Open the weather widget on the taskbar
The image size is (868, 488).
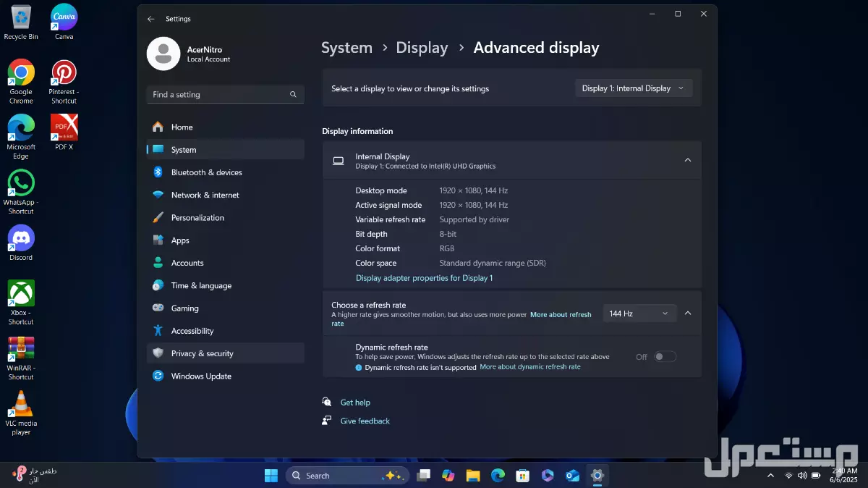(x=35, y=475)
